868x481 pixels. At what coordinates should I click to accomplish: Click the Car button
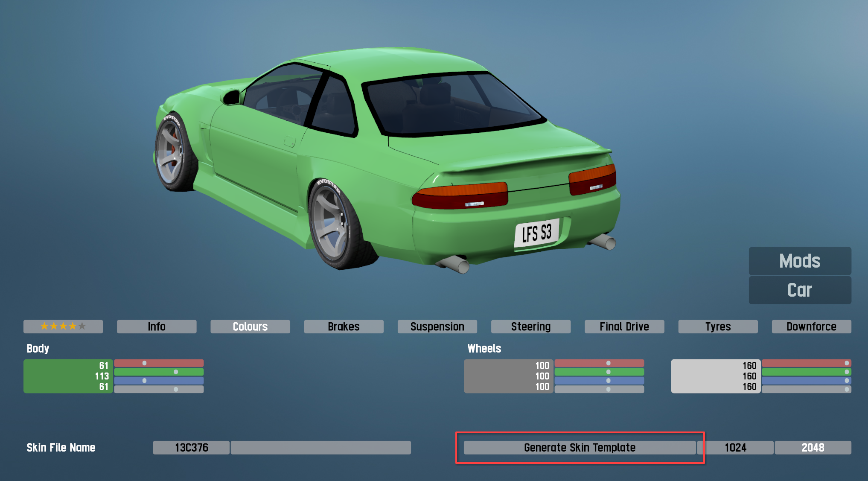click(x=800, y=290)
